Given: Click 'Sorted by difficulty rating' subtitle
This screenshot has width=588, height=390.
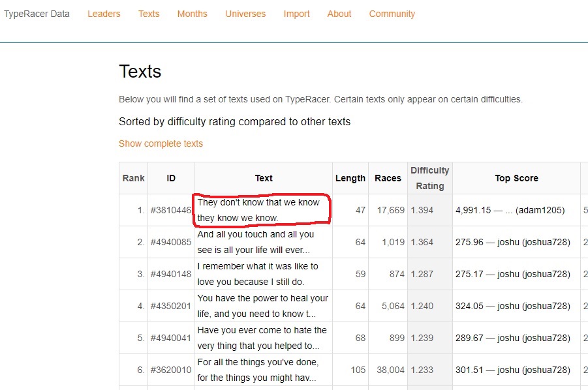Looking at the screenshot, I should [x=235, y=122].
